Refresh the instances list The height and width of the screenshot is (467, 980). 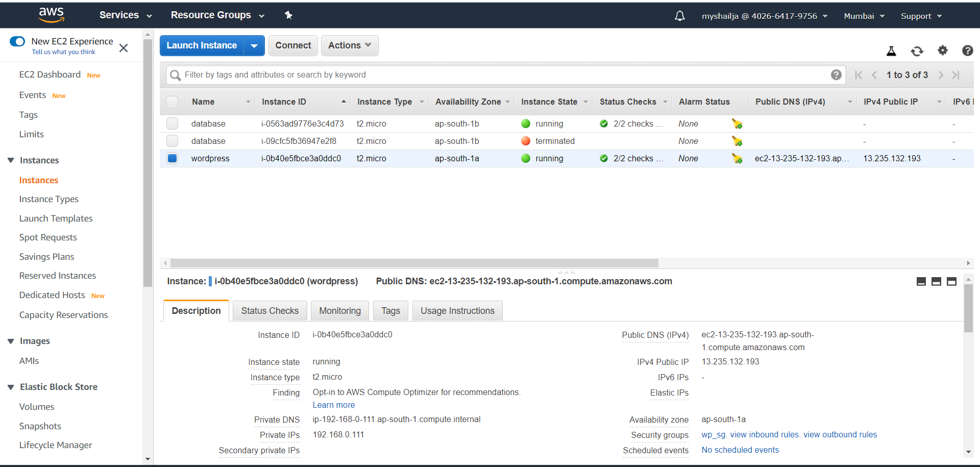[917, 51]
